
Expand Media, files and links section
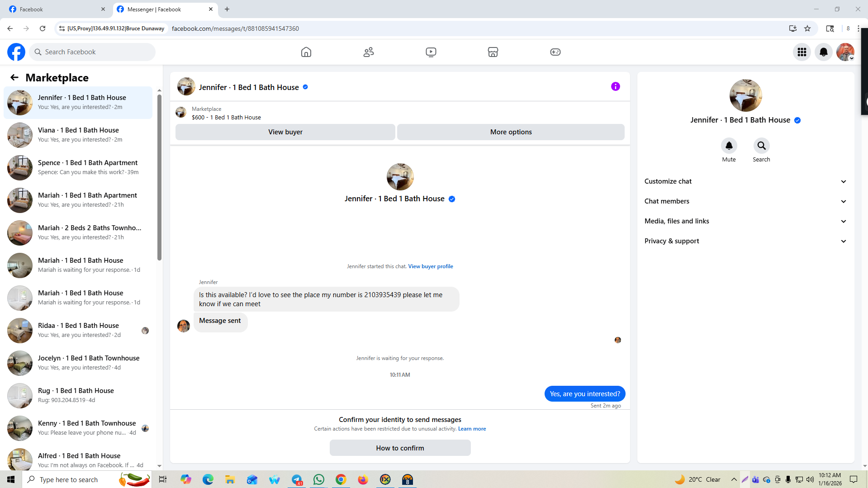(745, 221)
